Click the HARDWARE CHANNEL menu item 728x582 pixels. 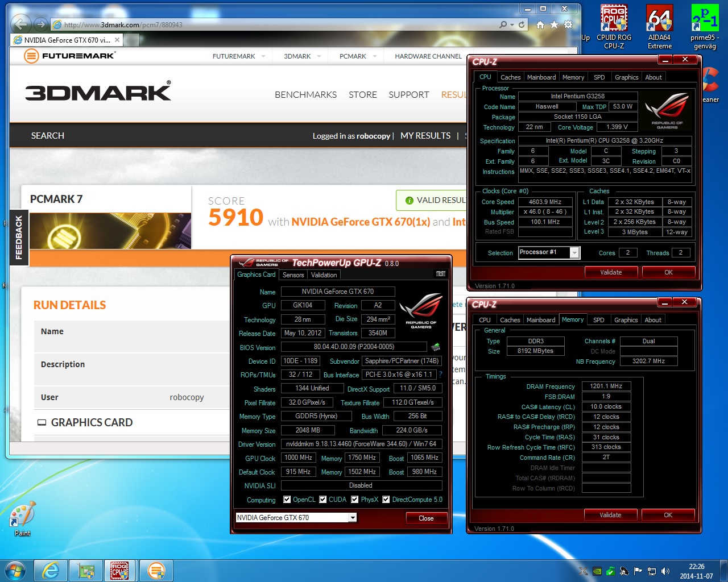pos(428,56)
